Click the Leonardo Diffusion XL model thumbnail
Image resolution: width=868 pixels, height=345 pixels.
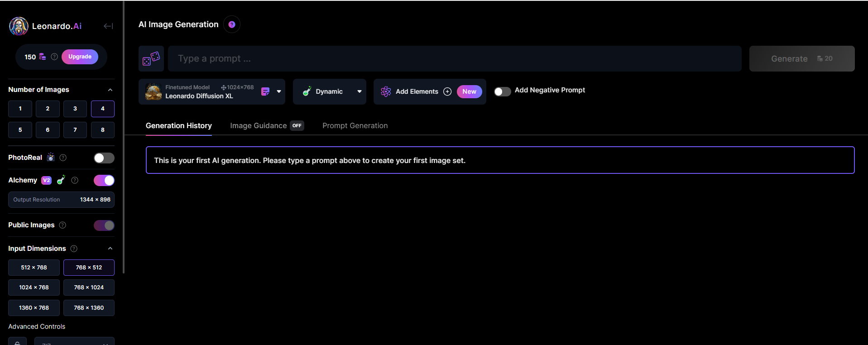tap(153, 92)
